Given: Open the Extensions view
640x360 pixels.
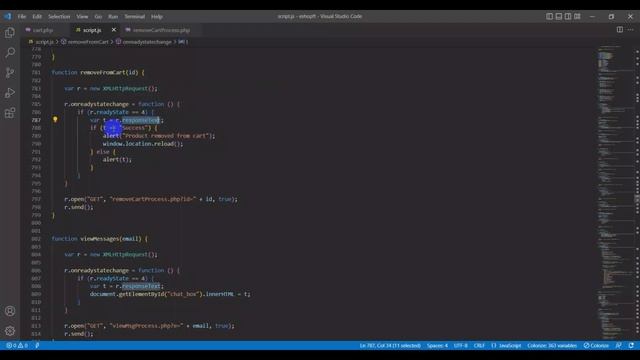Looking at the screenshot, I should [x=10, y=113].
